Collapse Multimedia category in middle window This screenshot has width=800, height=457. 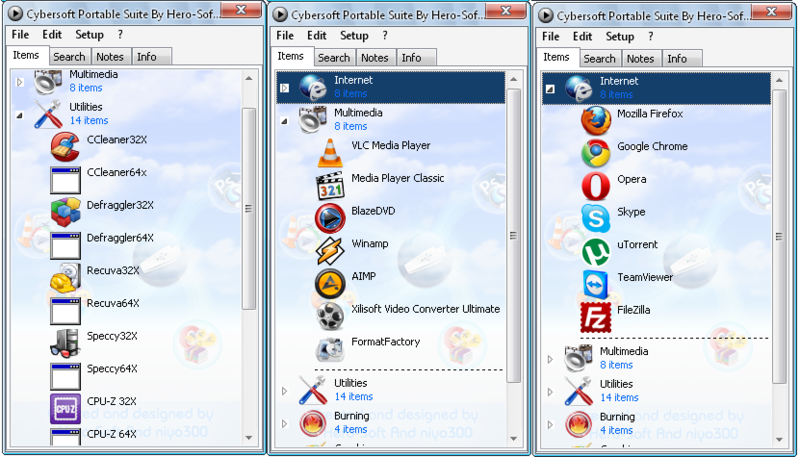click(x=285, y=121)
